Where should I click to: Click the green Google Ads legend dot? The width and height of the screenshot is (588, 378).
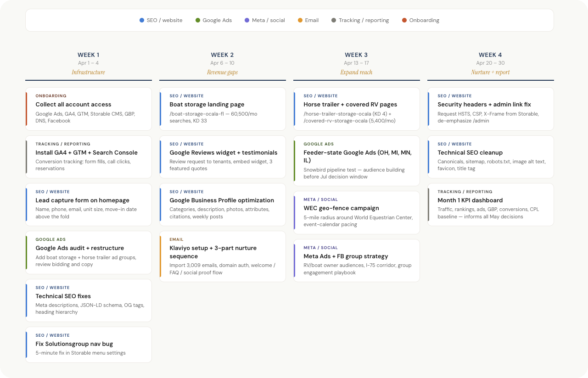[x=198, y=20]
